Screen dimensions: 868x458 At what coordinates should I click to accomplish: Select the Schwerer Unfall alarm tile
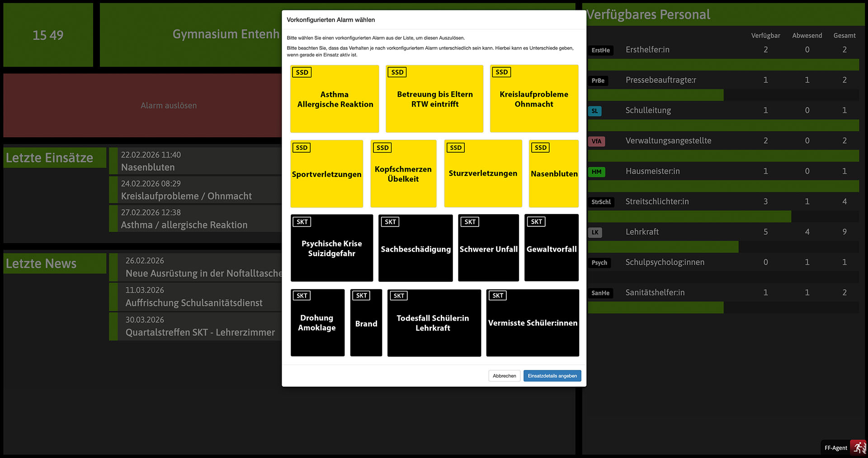pyautogui.click(x=488, y=248)
